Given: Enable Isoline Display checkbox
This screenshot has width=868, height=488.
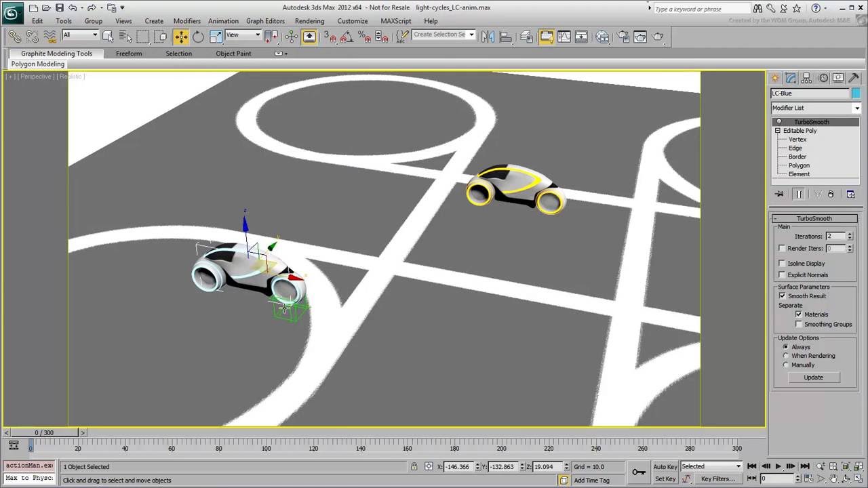Looking at the screenshot, I should 782,264.
